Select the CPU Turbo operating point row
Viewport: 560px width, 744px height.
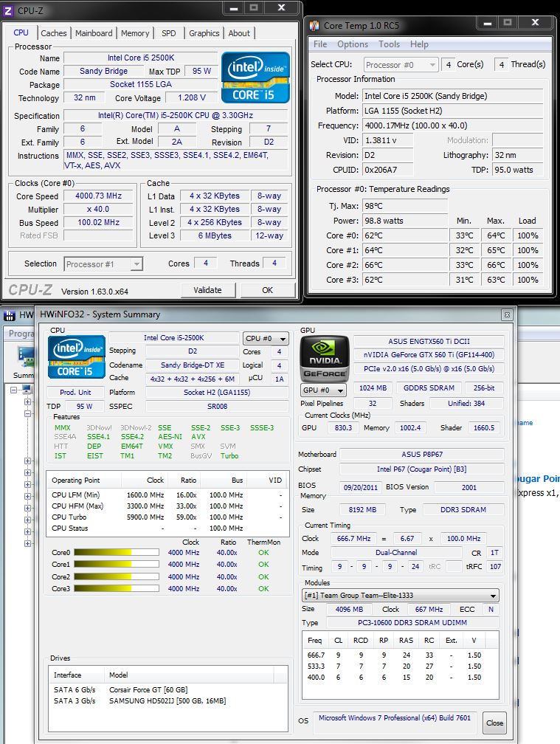tap(167, 517)
